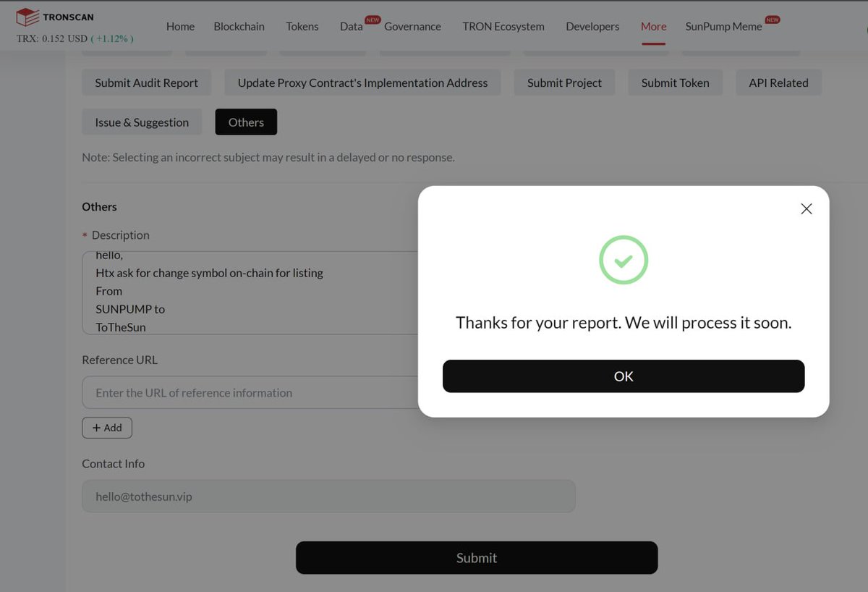This screenshot has width=868, height=592.
Task: Click the Description field label
Action: click(x=120, y=235)
